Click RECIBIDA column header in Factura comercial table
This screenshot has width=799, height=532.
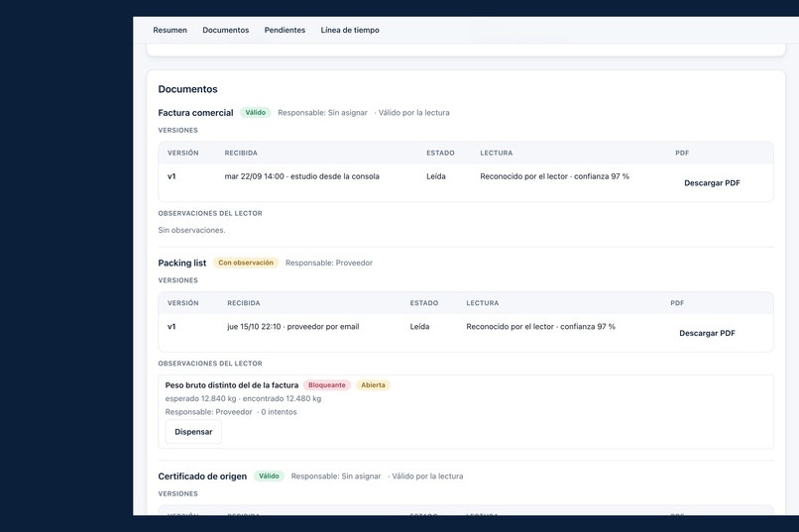pos(241,153)
